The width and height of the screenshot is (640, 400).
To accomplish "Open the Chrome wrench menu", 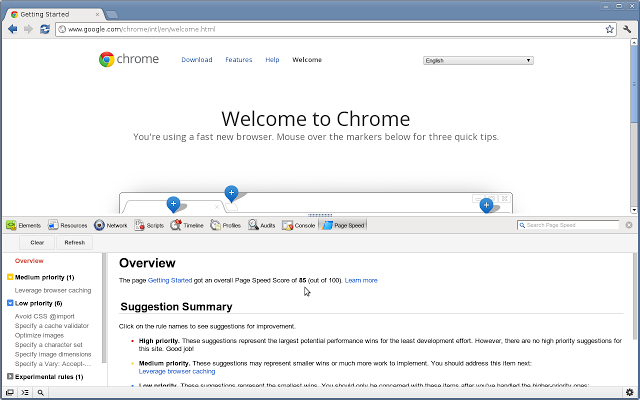I will click(626, 30).
